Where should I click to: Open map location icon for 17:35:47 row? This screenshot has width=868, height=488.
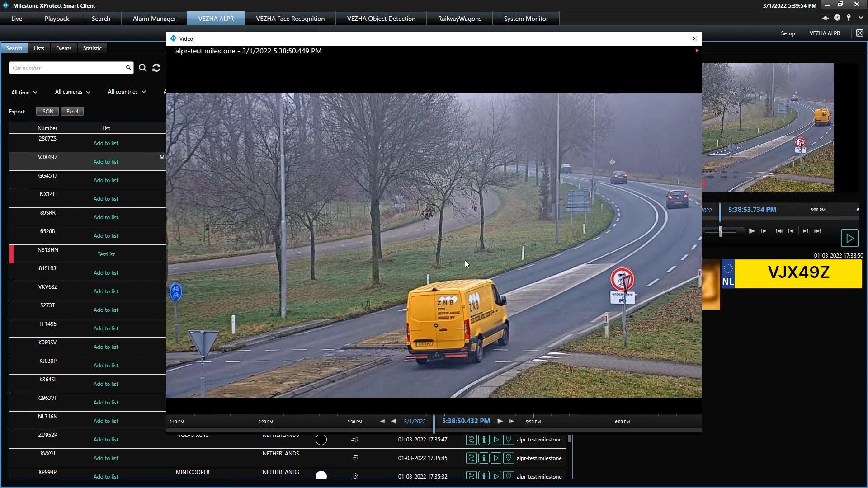click(509, 439)
